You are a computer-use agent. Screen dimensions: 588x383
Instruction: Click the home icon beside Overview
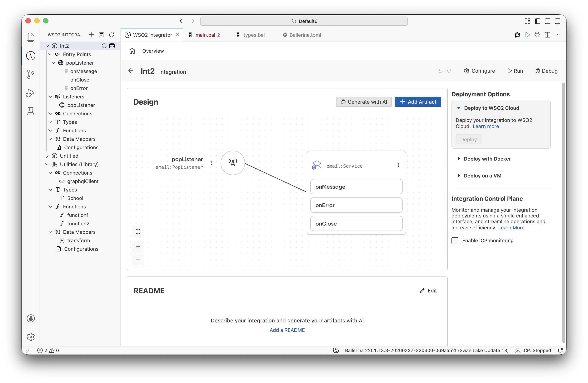132,51
